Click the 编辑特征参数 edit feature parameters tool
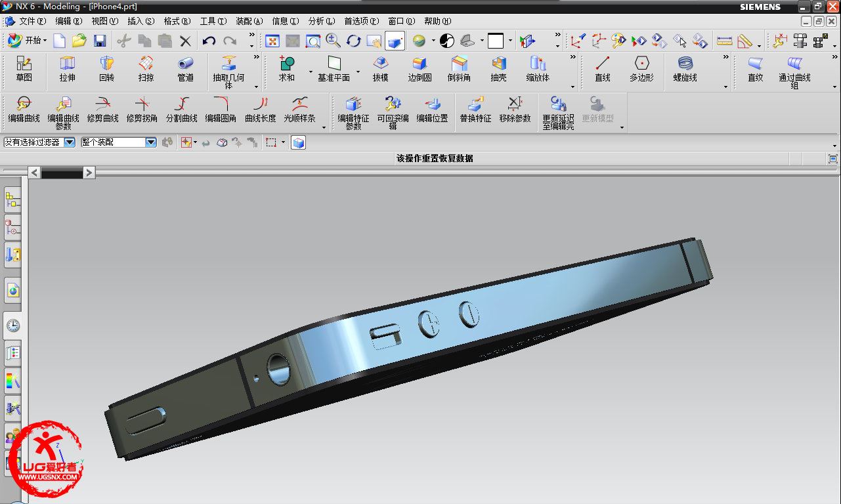Viewport: 841px width, 504px height. tap(354, 113)
